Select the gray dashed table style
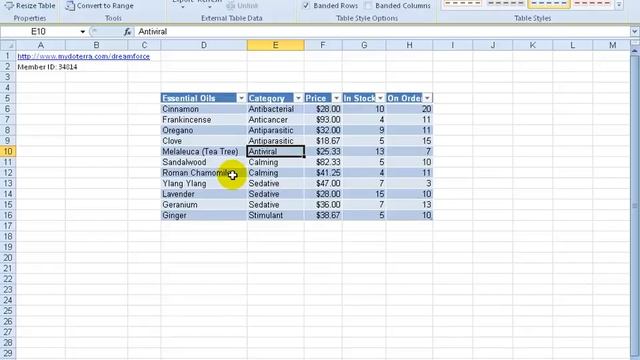The width and height of the screenshot is (640, 360). [x=506, y=4]
